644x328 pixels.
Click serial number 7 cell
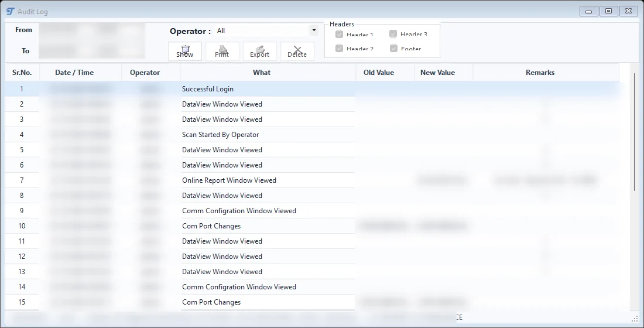[x=22, y=180]
